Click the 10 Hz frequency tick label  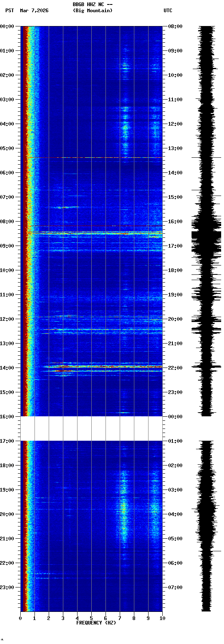tap(162, 618)
